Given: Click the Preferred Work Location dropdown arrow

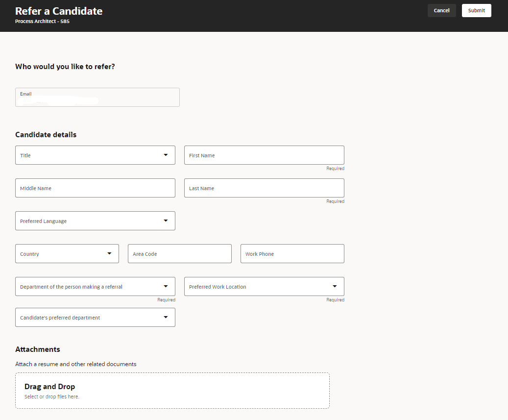Looking at the screenshot, I should 335,286.
